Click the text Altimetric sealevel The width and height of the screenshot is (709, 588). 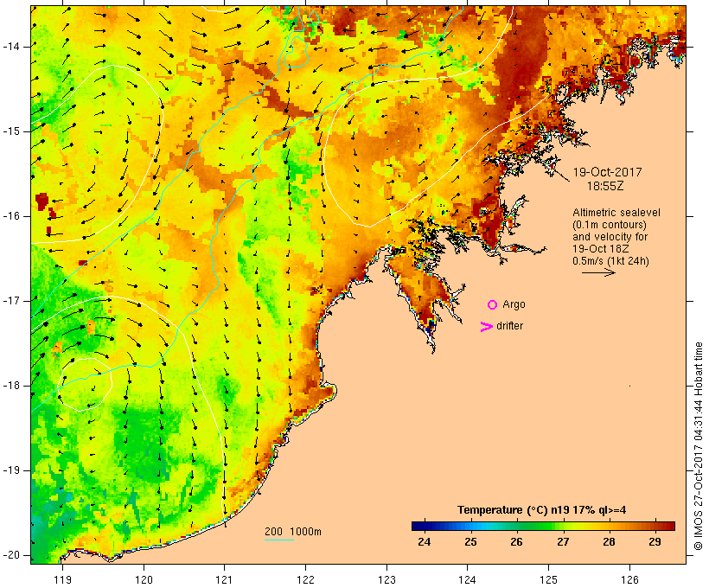(616, 213)
